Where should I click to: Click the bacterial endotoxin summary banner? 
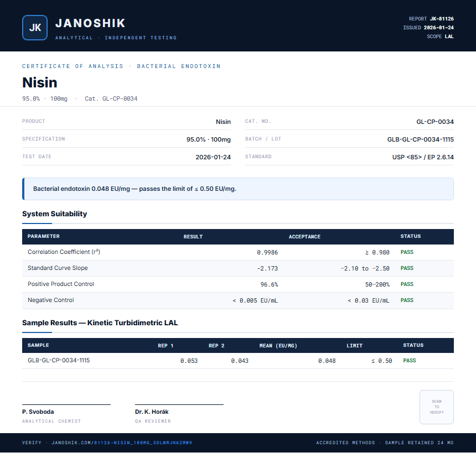[238, 189]
